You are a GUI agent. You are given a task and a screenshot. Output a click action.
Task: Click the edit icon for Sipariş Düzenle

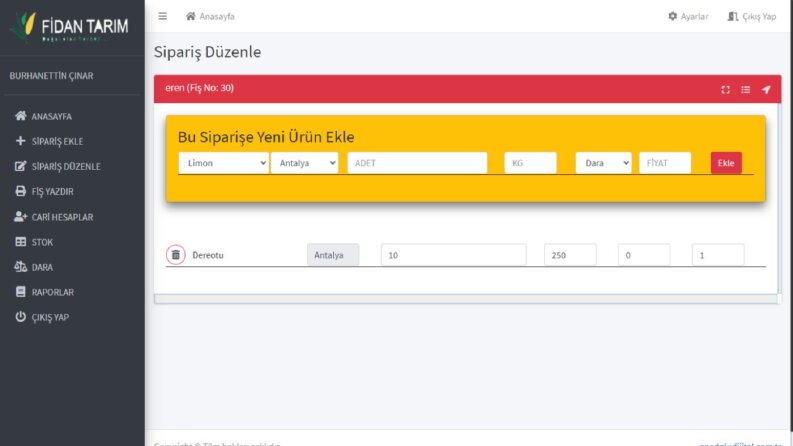[x=20, y=166]
